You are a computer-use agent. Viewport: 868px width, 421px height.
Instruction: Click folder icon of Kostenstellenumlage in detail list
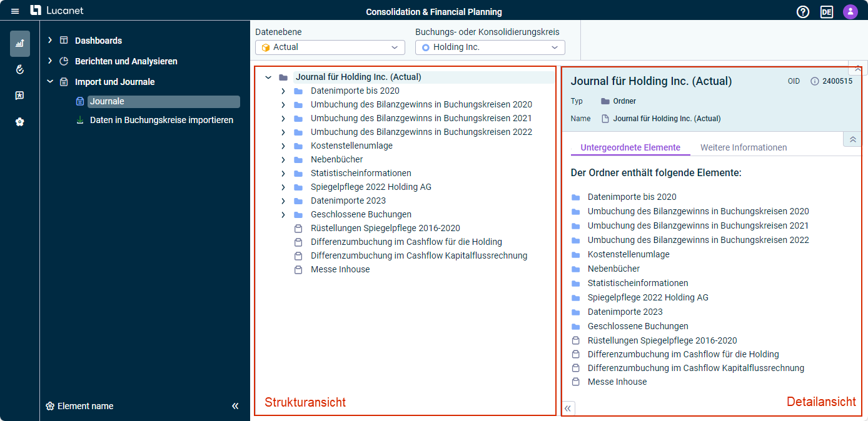click(575, 255)
